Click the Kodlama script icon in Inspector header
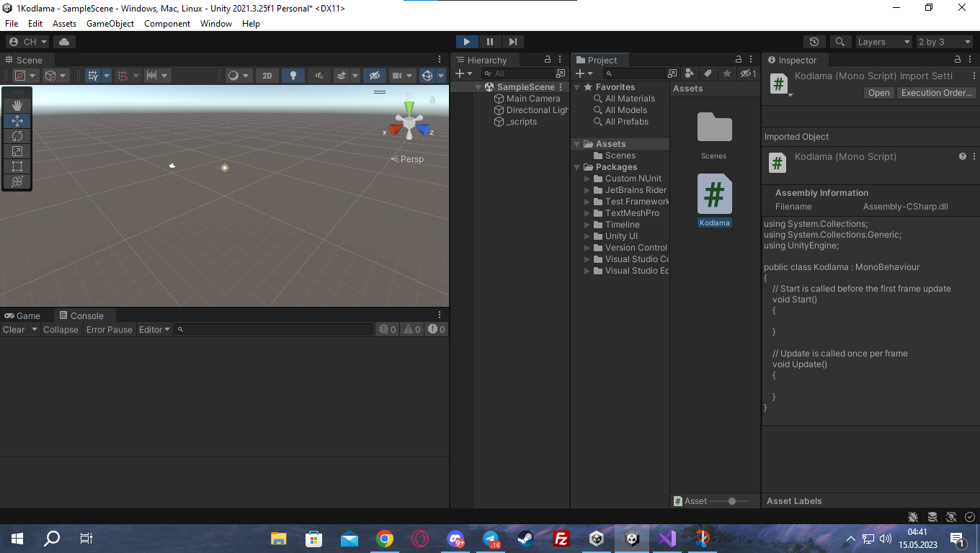Viewport: 980px width, 553px height. (778, 84)
